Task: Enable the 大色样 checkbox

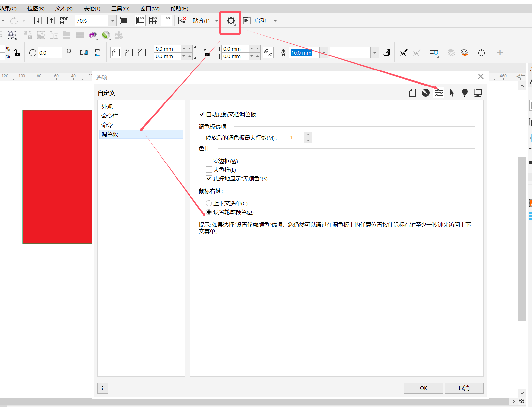Action: [209, 170]
